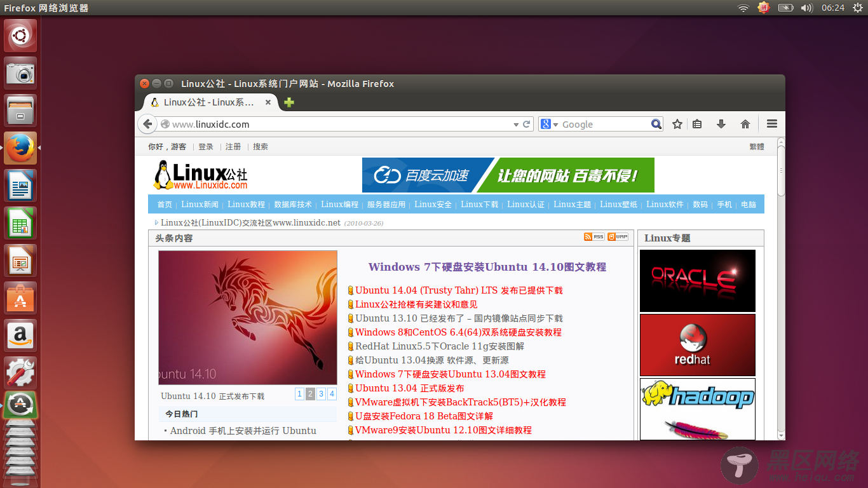Open the Google search engine dropdown
This screenshot has width=868, height=488.
coord(550,125)
